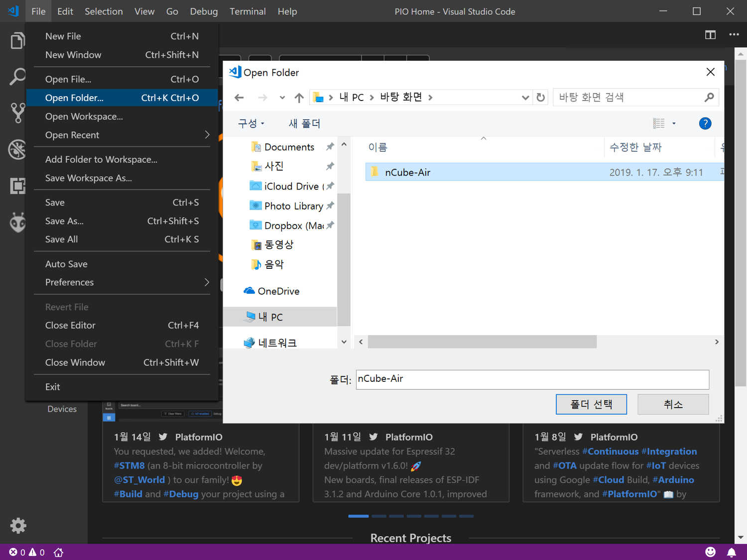This screenshot has height=560, width=747.
Task: Click the 폴더 선택 button
Action: tap(591, 404)
